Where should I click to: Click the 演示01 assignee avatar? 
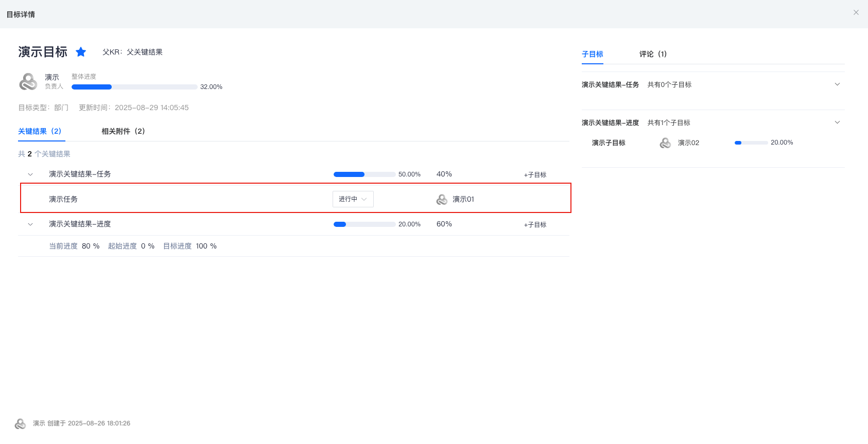click(x=442, y=200)
